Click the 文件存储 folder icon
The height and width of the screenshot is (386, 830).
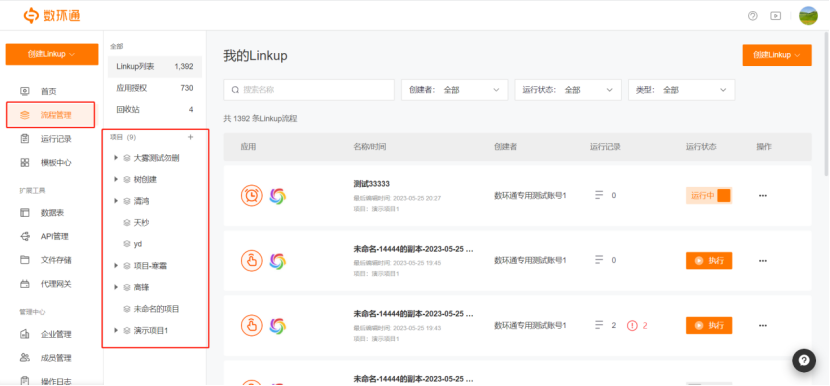25,260
